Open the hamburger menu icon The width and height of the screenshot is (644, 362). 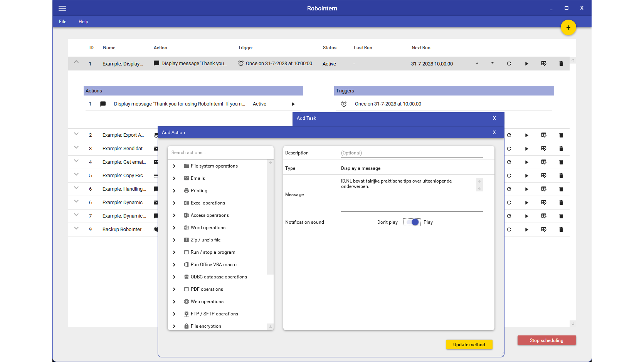(62, 8)
